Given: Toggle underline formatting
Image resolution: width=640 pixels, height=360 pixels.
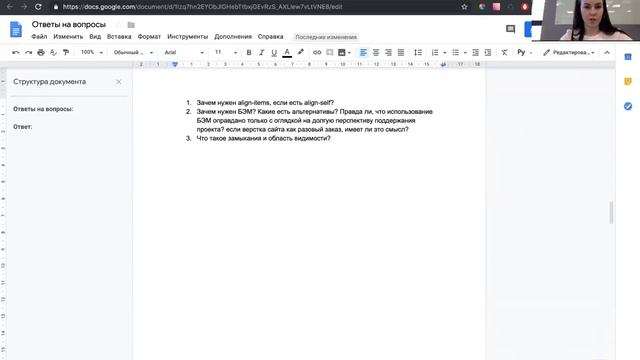Looking at the screenshot, I should (274, 52).
